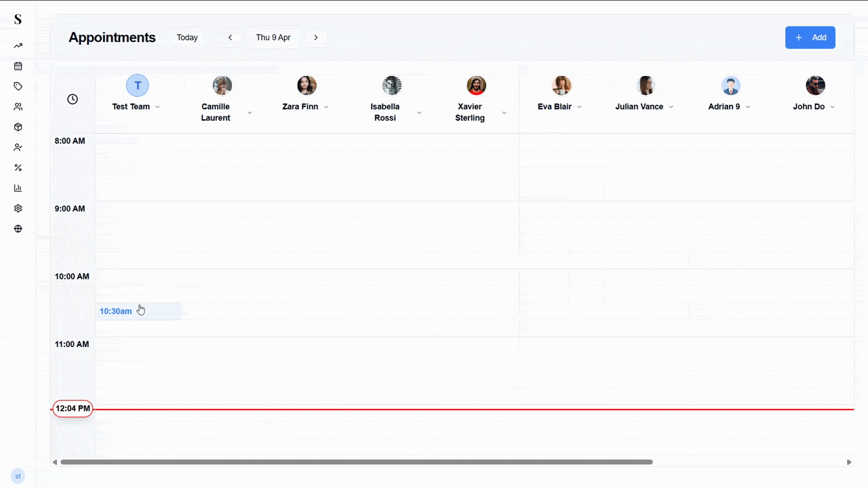The width and height of the screenshot is (868, 488).
Task: Open the calendar icon in sidebar
Action: coord(18,66)
